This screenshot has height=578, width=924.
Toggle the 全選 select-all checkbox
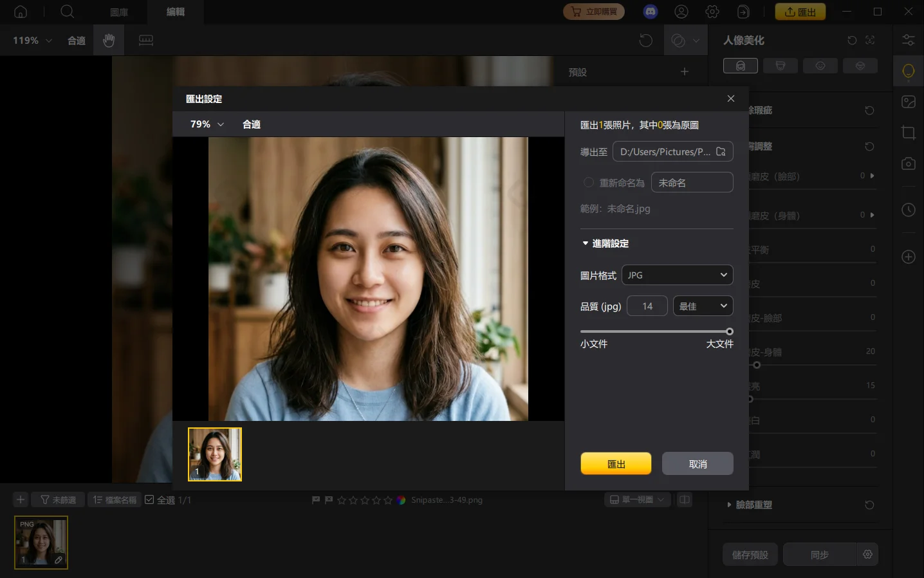coord(149,499)
